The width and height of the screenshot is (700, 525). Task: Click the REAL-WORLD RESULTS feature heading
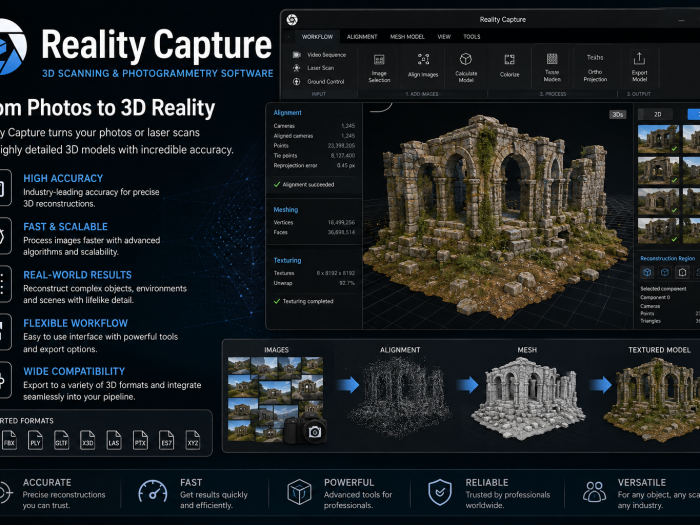point(78,275)
